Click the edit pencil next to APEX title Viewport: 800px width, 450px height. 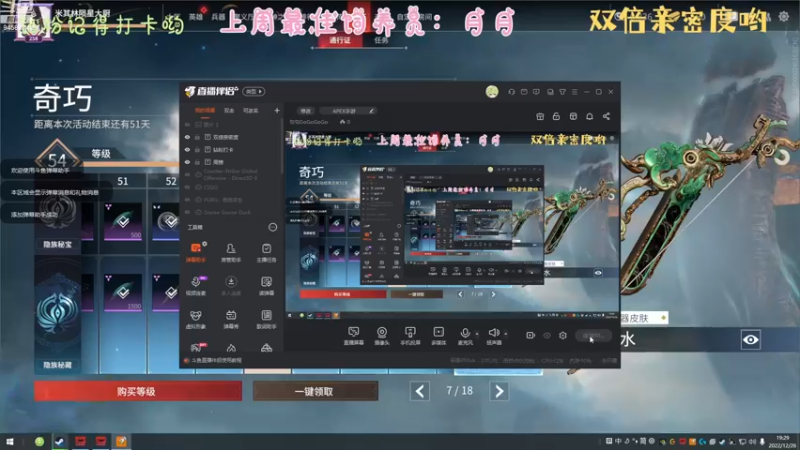point(371,111)
